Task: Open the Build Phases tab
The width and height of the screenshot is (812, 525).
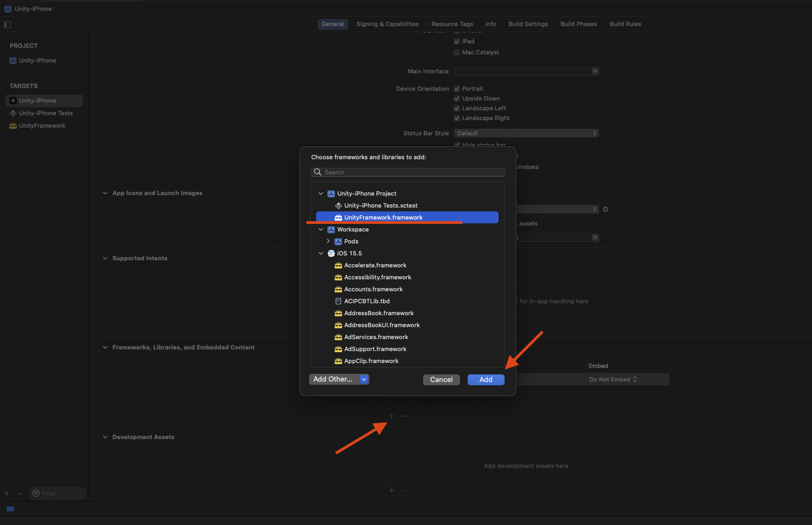Action: (x=578, y=24)
